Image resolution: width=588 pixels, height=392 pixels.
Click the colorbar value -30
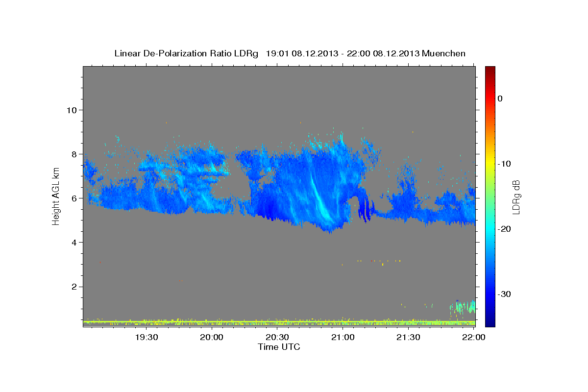[504, 294]
